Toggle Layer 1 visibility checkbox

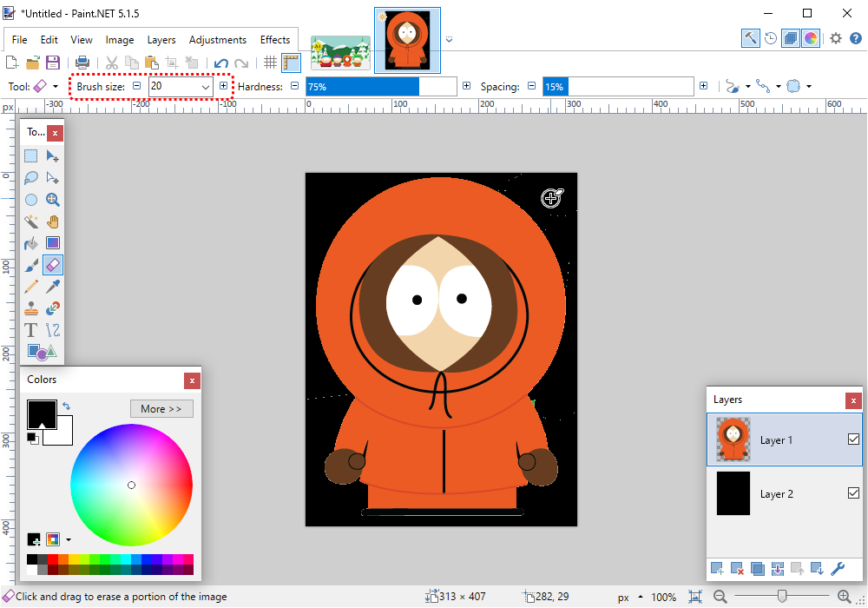point(853,439)
